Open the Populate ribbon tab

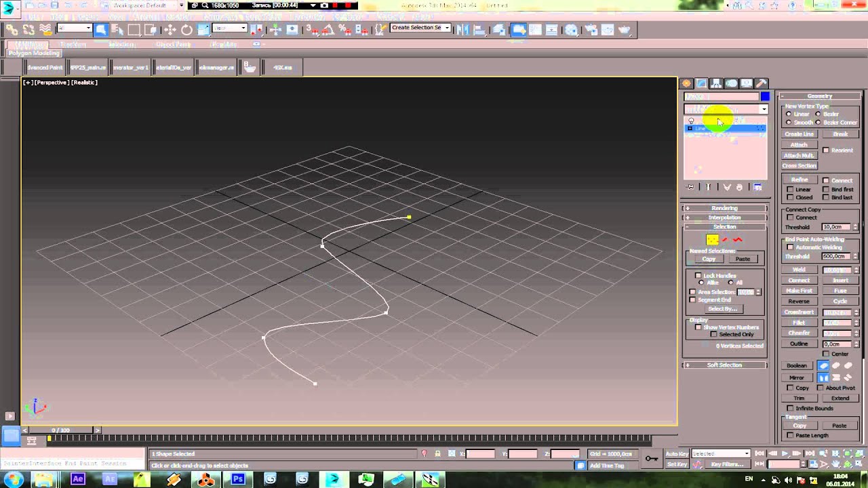[x=223, y=45]
